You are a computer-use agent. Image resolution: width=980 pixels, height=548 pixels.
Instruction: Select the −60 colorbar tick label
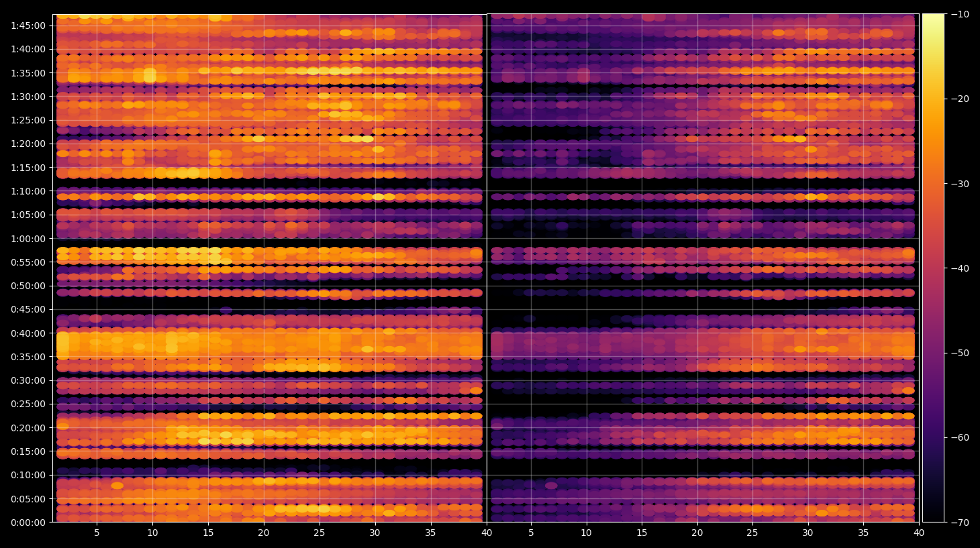(960, 437)
